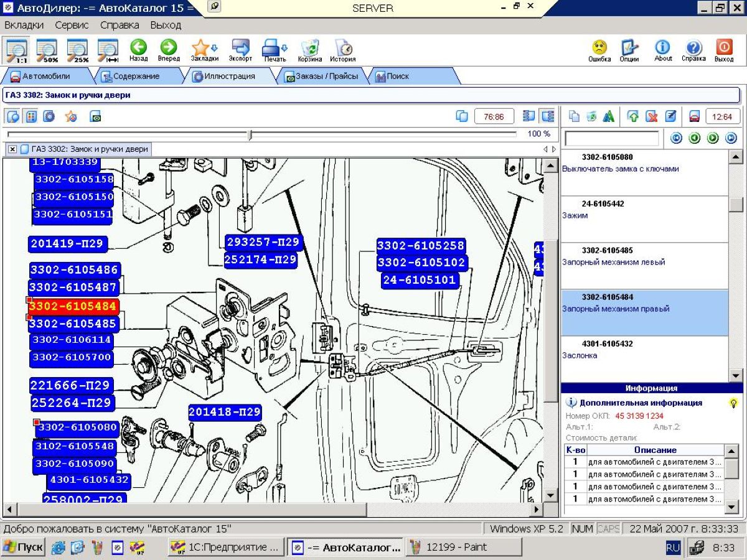Toggle the right parts list layout button

547,116
